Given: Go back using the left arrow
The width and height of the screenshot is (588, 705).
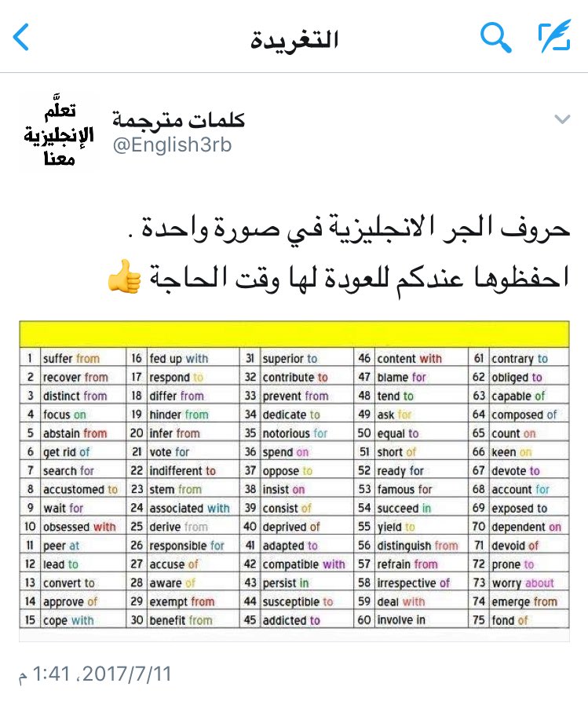Looking at the screenshot, I should coord(21,37).
